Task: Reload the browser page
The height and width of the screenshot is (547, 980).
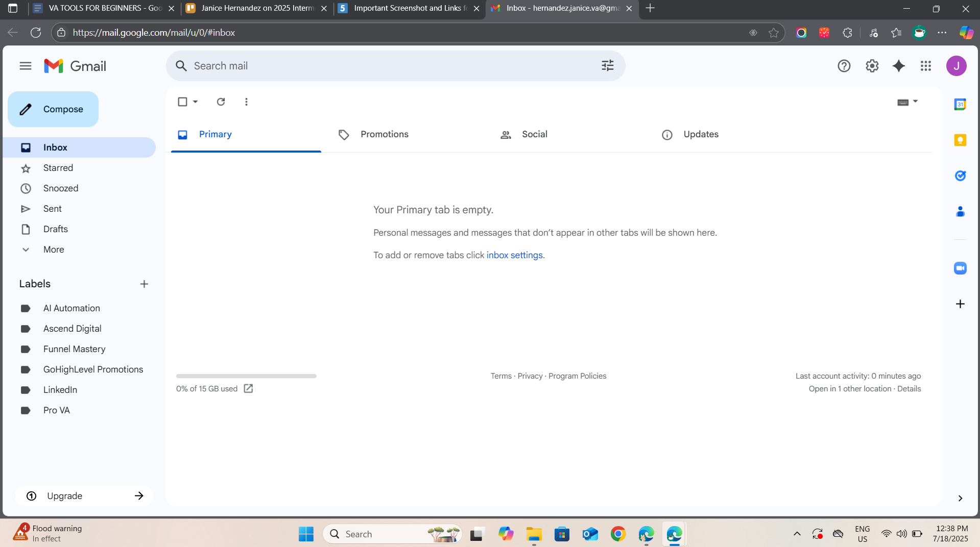Action: click(36, 33)
